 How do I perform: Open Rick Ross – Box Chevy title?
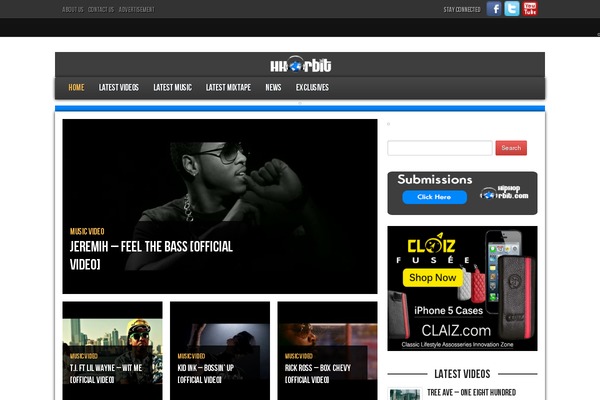point(318,374)
